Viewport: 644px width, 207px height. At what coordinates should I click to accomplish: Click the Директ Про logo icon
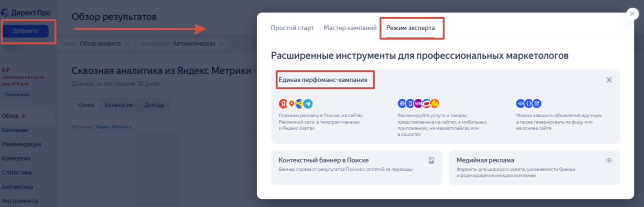click(x=5, y=13)
